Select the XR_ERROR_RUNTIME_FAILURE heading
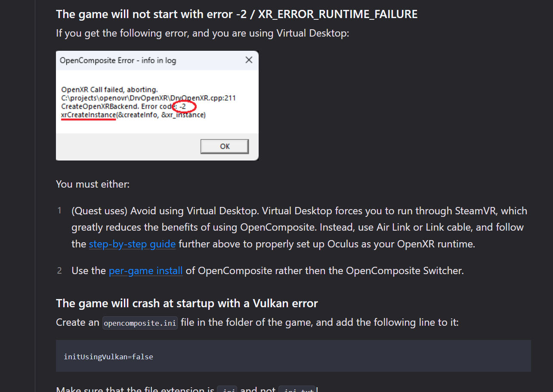This screenshot has height=392, width=553. point(236,14)
